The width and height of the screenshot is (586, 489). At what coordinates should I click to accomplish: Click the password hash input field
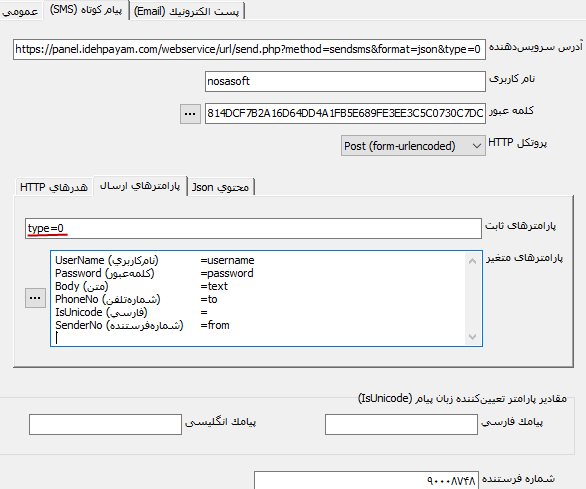[345, 113]
